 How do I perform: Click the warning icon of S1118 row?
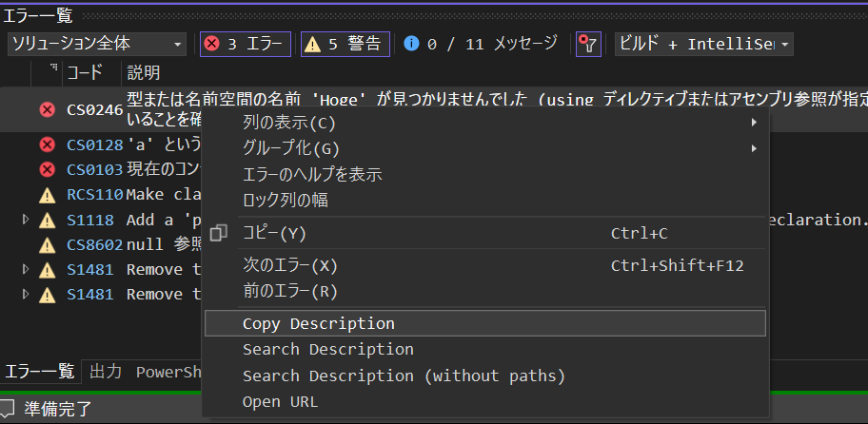(x=47, y=220)
